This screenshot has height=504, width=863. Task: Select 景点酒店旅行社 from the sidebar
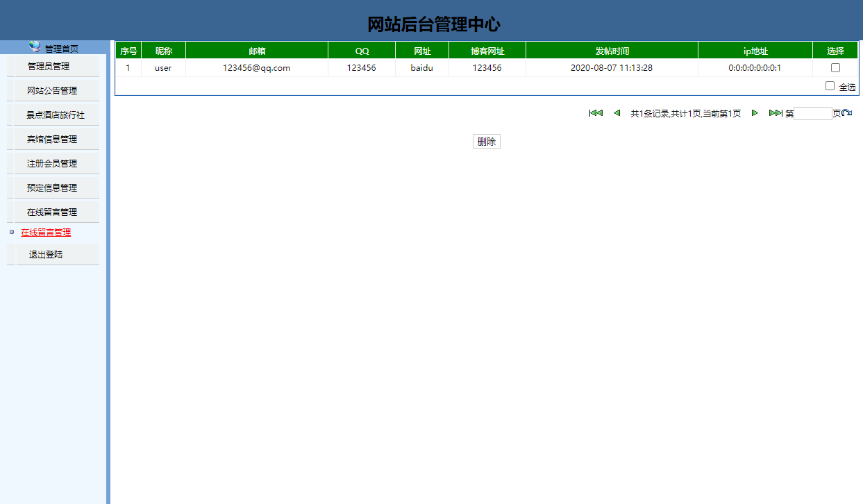point(52,114)
